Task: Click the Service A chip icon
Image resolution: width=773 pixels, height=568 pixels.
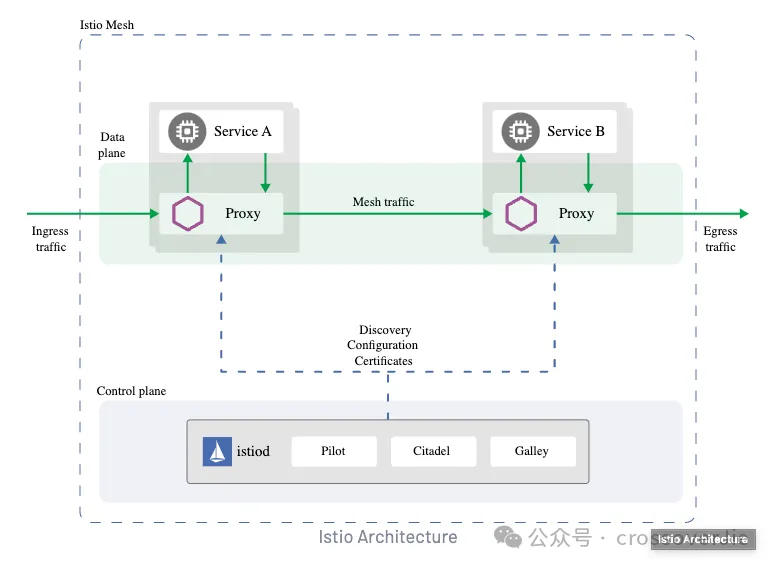Action: click(x=187, y=131)
